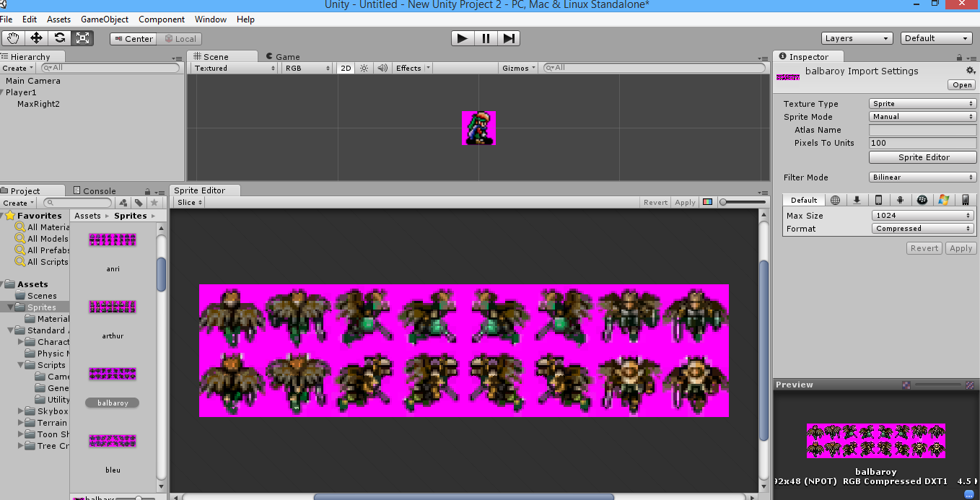This screenshot has width=980, height=500.
Task: Select the Scale tool
Action: [82, 38]
